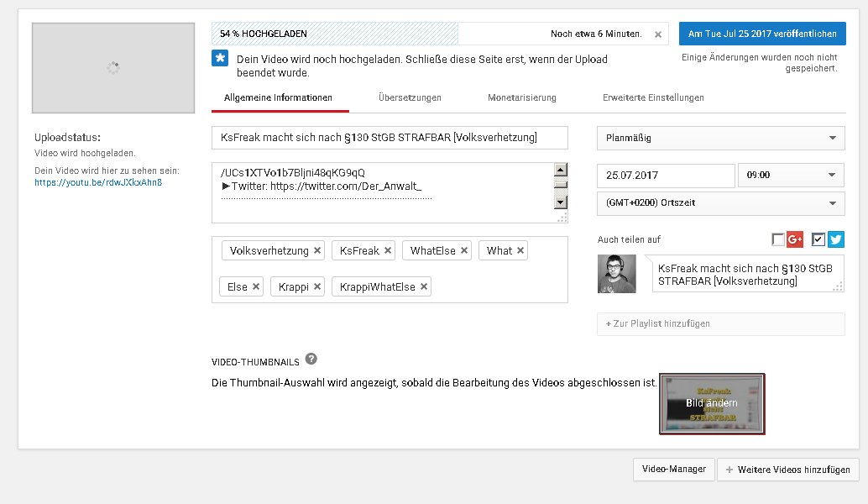
Task: Click the VIDEO-THUMBNAILS heading
Action: (x=255, y=362)
